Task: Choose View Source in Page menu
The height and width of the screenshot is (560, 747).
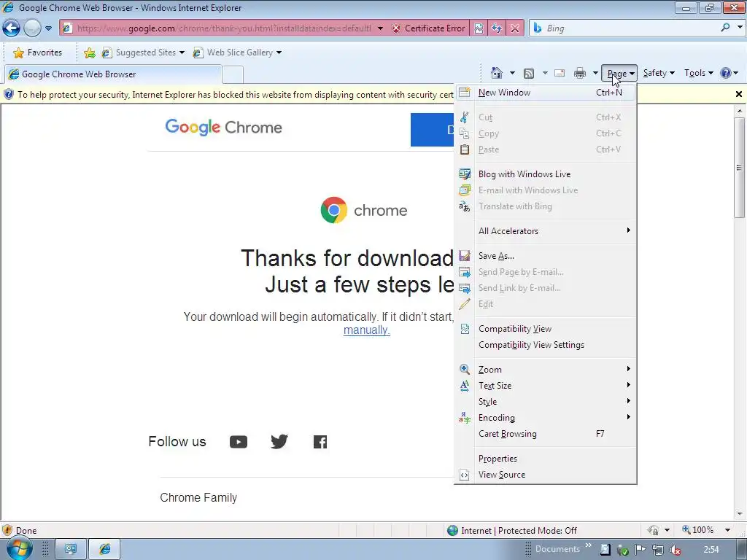Action: coord(546,475)
